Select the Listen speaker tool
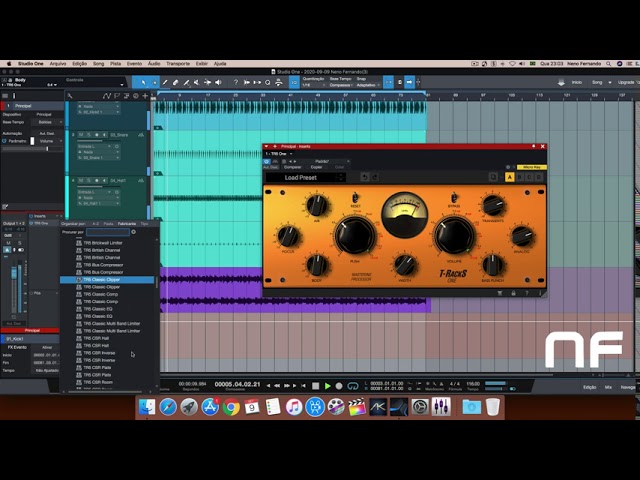The image size is (640, 480). pyautogui.click(x=218, y=82)
